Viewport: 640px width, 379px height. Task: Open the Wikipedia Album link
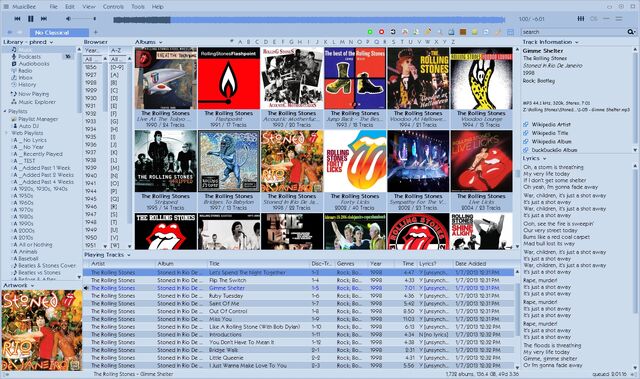pos(551,142)
